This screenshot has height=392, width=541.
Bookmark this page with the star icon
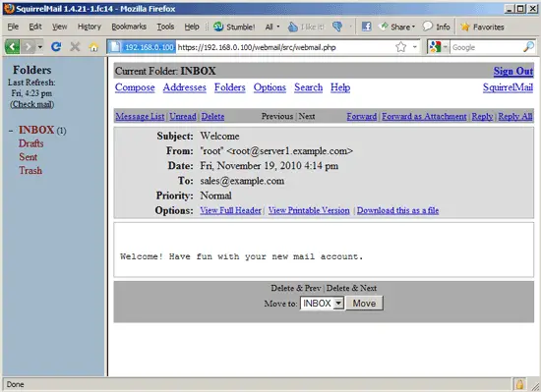(x=401, y=47)
